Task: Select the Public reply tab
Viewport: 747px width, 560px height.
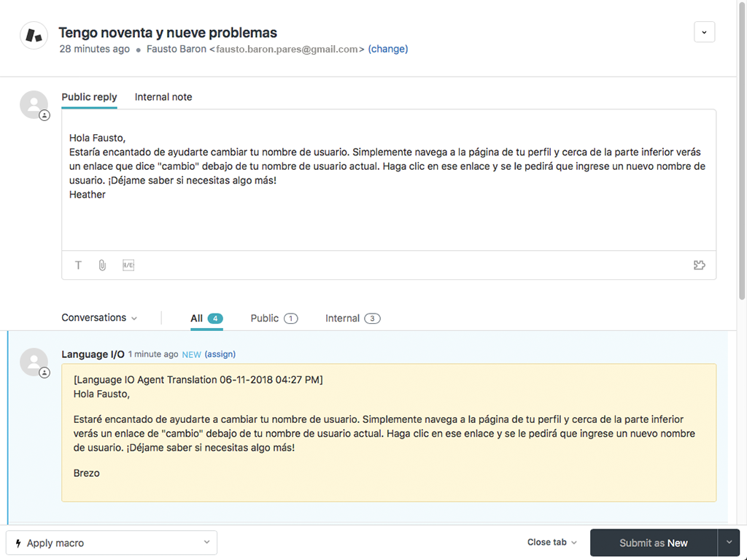Action: (89, 97)
